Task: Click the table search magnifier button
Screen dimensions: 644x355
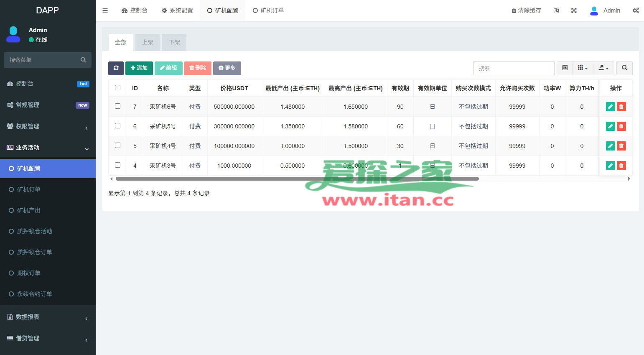Action: pyautogui.click(x=624, y=68)
